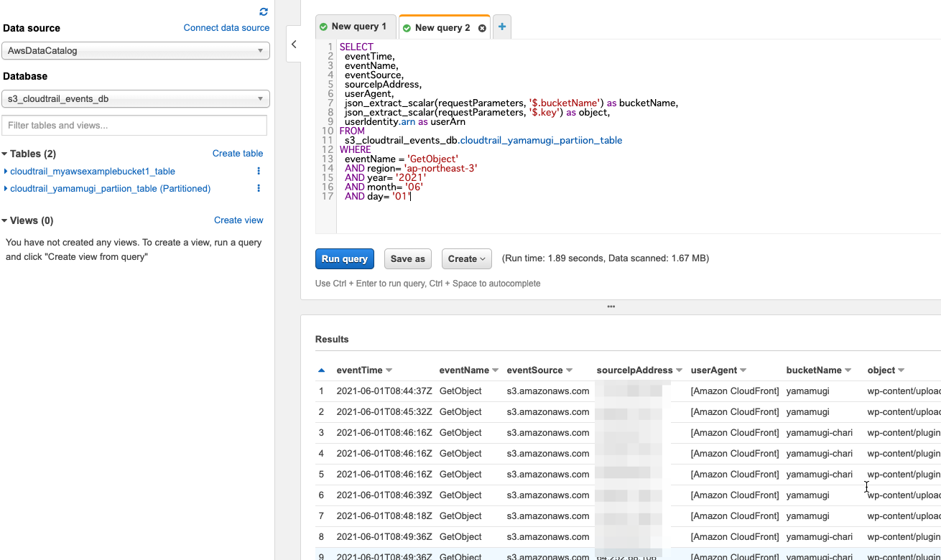Image resolution: width=941 pixels, height=560 pixels.
Task: Click the Create view link
Action: coord(238,220)
